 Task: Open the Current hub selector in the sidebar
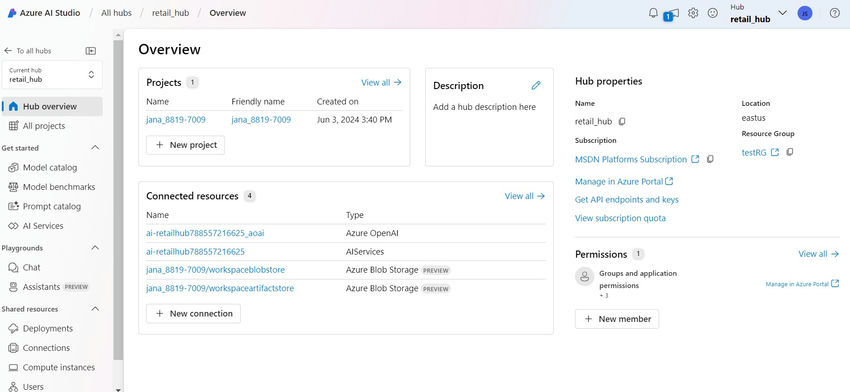point(53,75)
